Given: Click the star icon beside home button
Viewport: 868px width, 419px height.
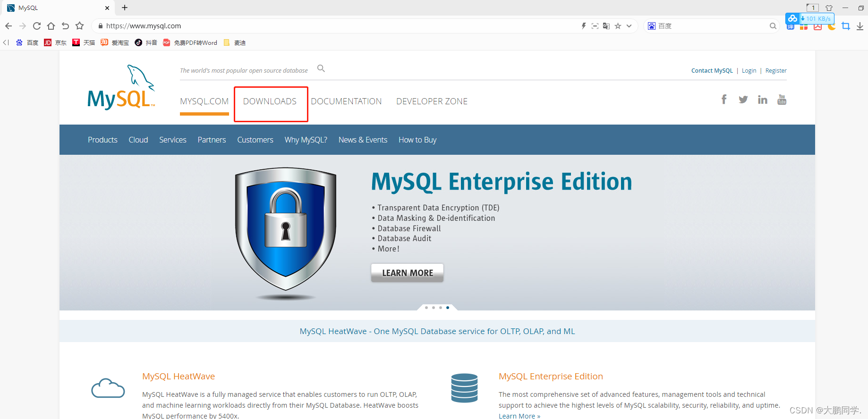Looking at the screenshot, I should coord(80,26).
